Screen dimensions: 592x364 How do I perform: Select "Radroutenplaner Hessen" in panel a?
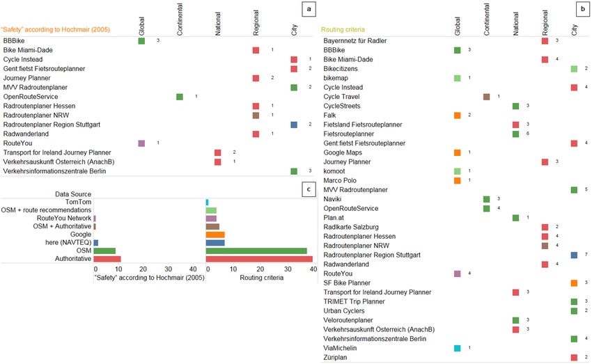39,106
